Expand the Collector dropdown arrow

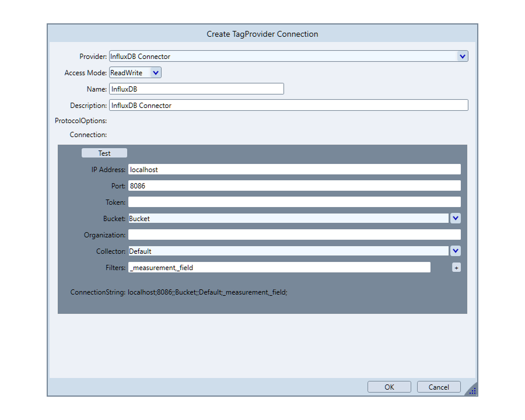[456, 251]
